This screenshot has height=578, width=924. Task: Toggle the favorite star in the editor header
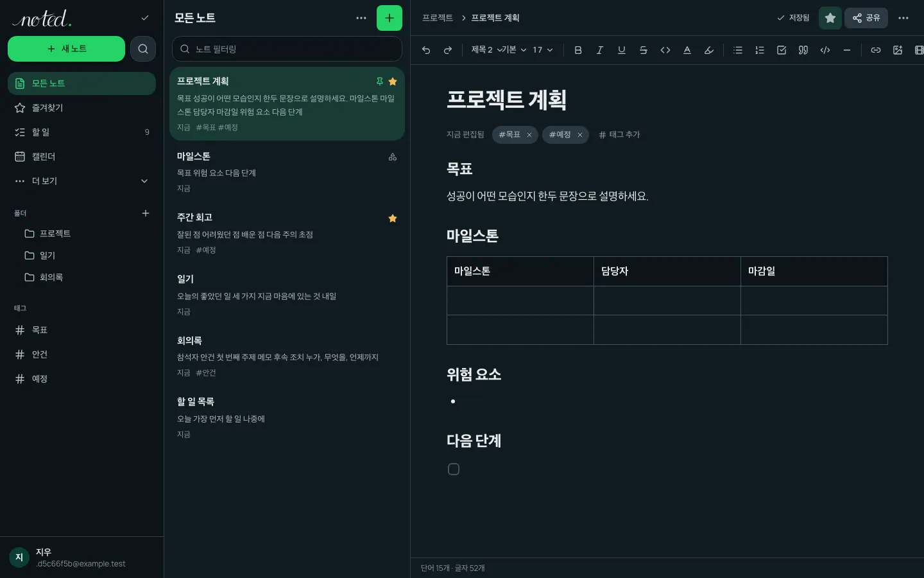pos(830,18)
